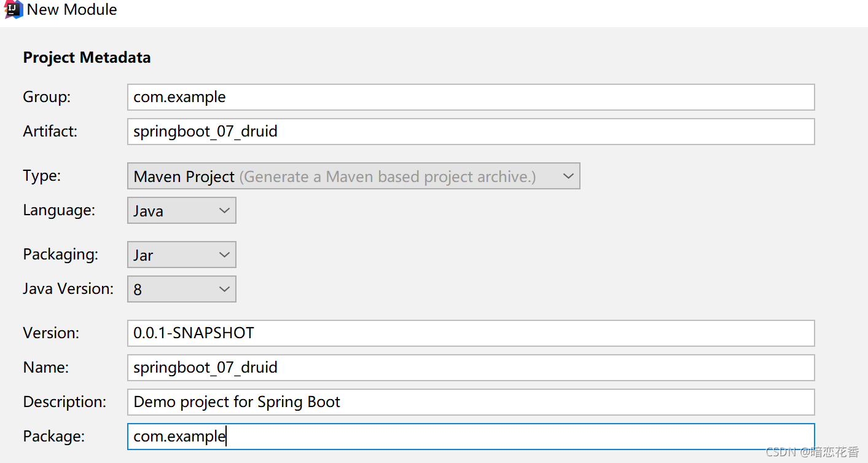
Task: Click the "Group:" label
Action: click(47, 97)
